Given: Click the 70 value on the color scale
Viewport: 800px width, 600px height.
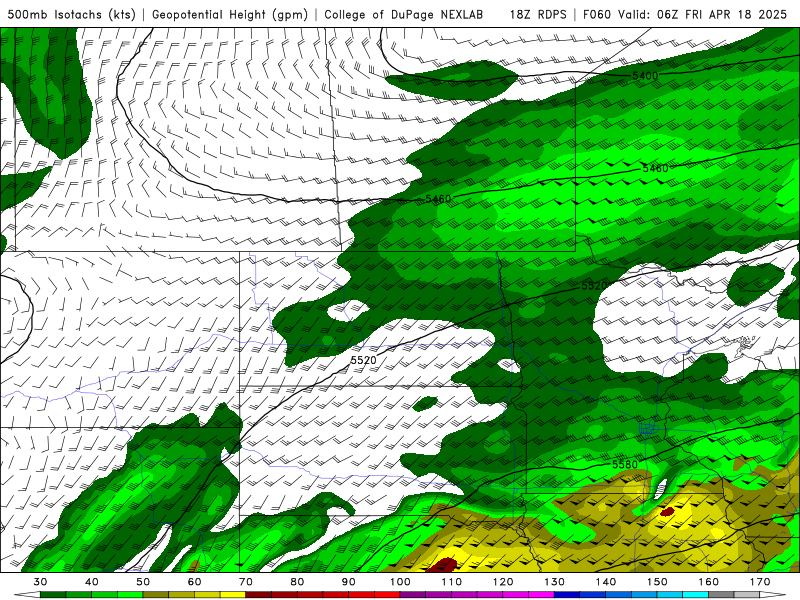Looking at the screenshot, I should pyautogui.click(x=246, y=582).
